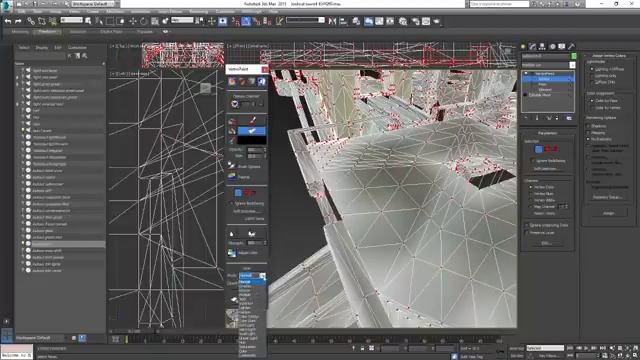Activate the Select and Move tool

point(133,21)
